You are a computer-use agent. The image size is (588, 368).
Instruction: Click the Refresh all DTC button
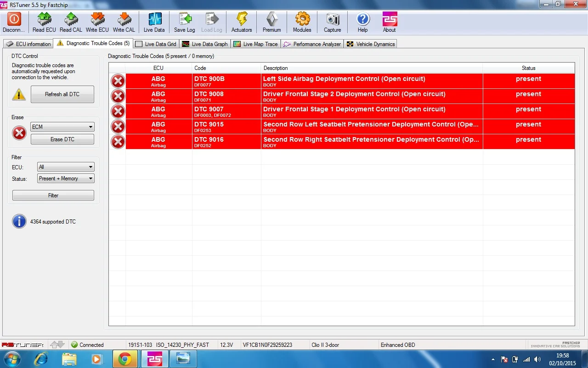pyautogui.click(x=62, y=94)
